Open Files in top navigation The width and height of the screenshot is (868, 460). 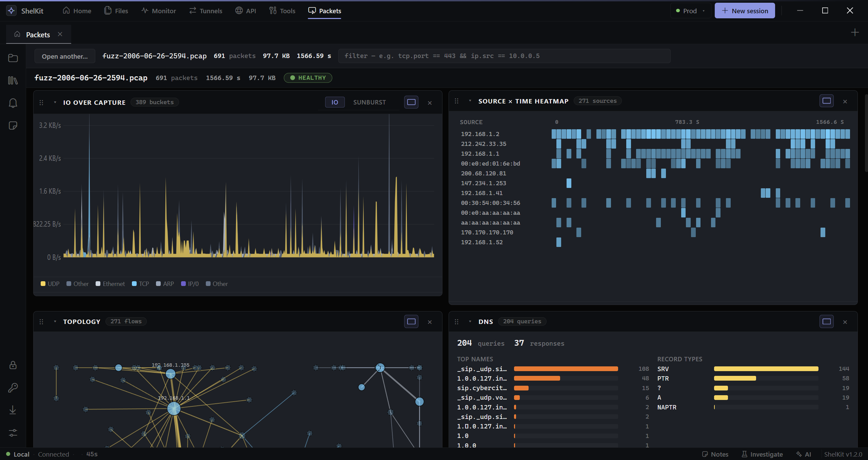[116, 11]
